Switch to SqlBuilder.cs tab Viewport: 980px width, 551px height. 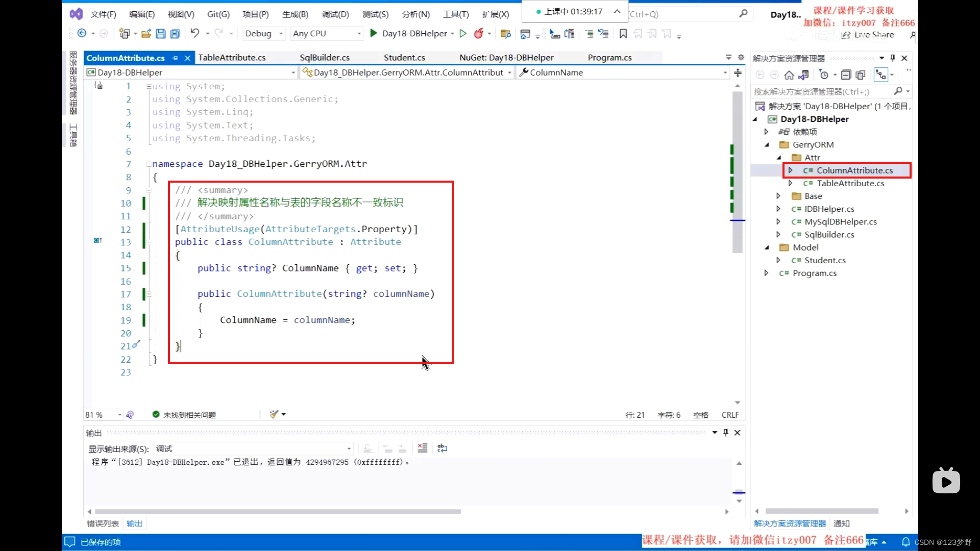(325, 57)
